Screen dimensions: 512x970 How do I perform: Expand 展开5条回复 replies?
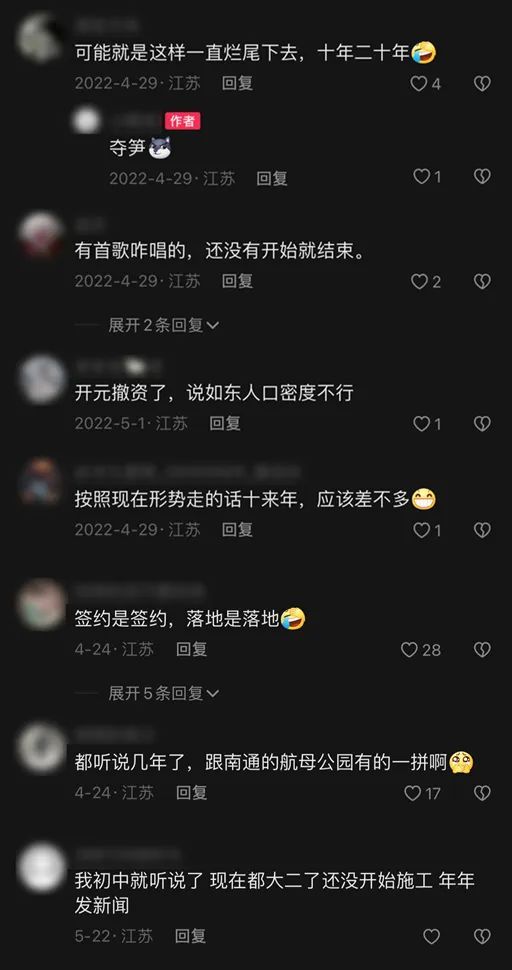164,693
